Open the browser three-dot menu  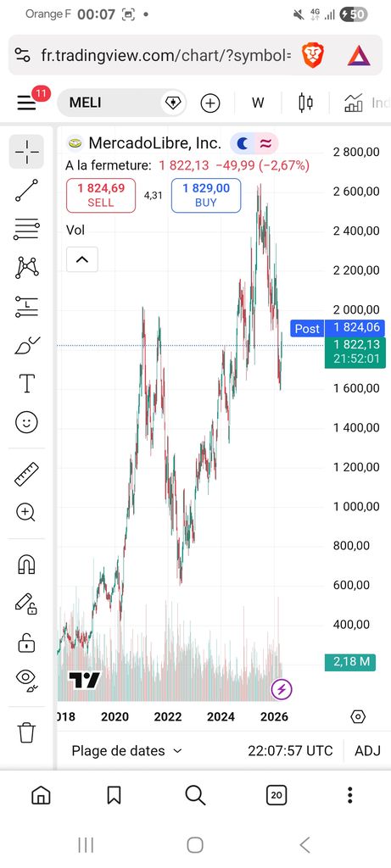[x=350, y=795]
